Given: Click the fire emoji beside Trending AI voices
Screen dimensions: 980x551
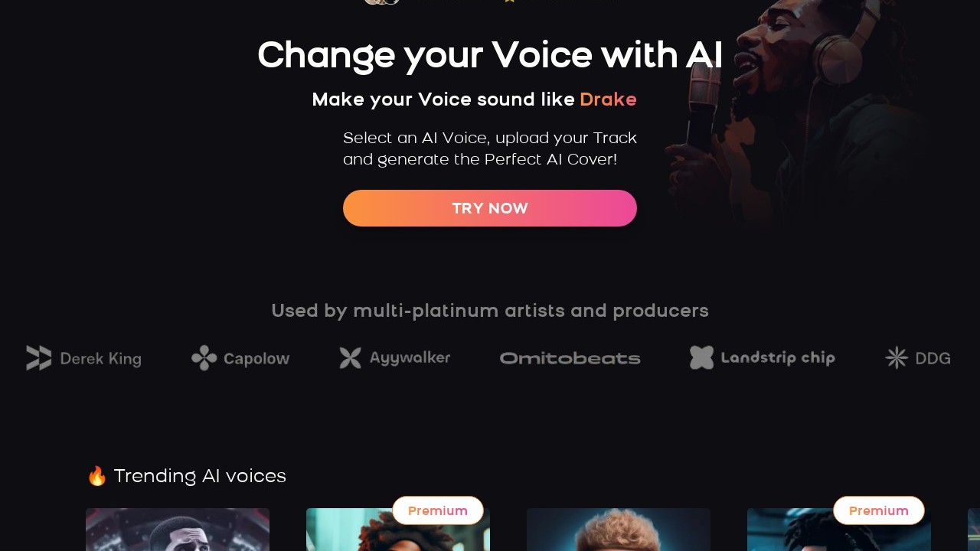Looking at the screenshot, I should (97, 476).
